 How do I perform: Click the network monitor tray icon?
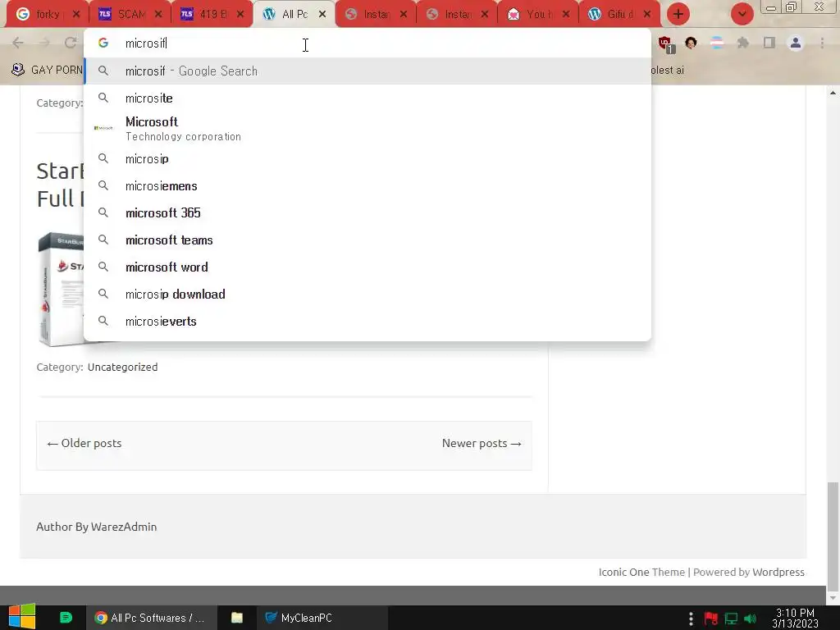click(x=731, y=619)
